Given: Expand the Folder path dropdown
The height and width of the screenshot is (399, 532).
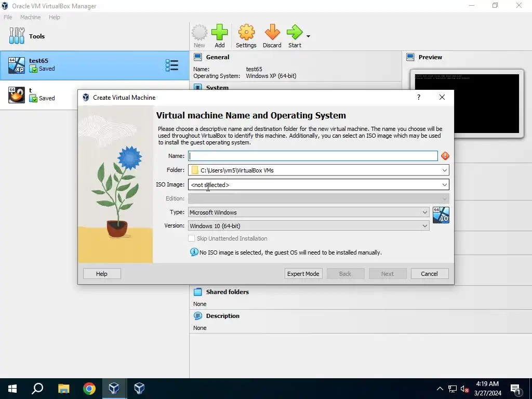Looking at the screenshot, I should [x=445, y=170].
